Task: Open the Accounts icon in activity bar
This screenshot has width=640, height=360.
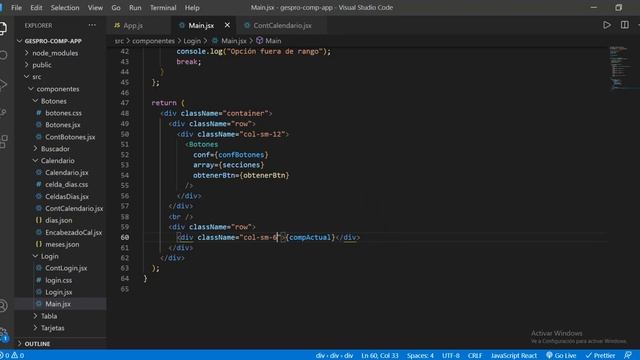Action: pos(3,306)
